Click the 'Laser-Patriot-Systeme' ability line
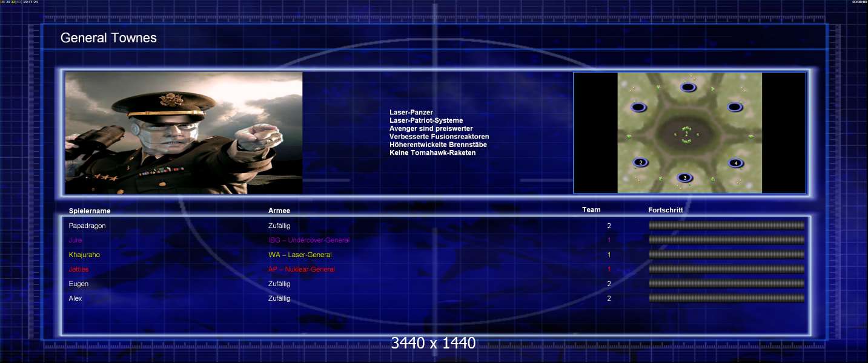The height and width of the screenshot is (363, 868). point(426,120)
